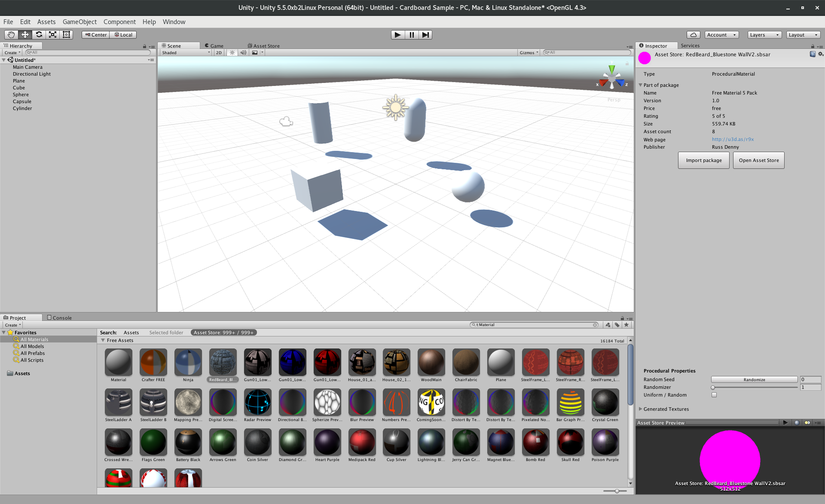Click the Step frame button

(425, 35)
